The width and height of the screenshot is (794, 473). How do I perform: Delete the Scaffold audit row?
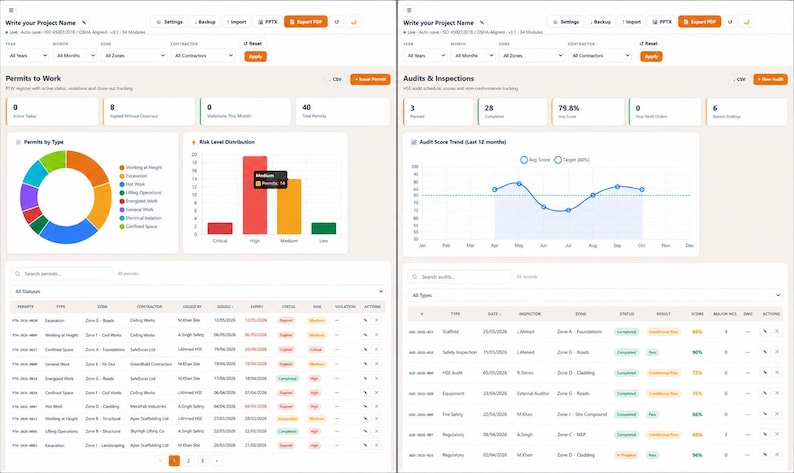tap(777, 331)
